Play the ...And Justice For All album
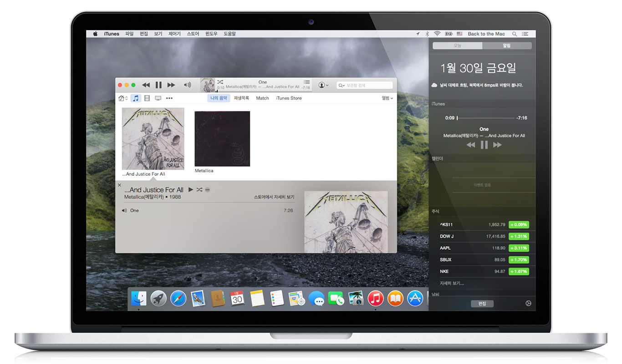The width and height of the screenshot is (622, 364). 191,189
